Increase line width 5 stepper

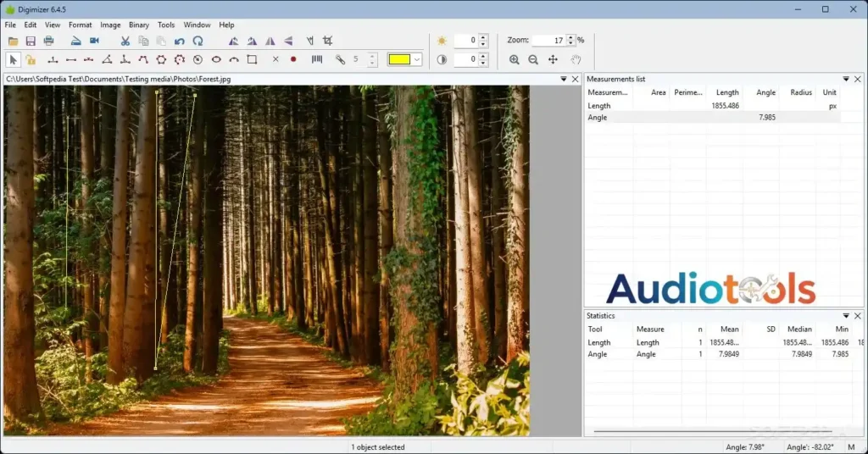373,56
